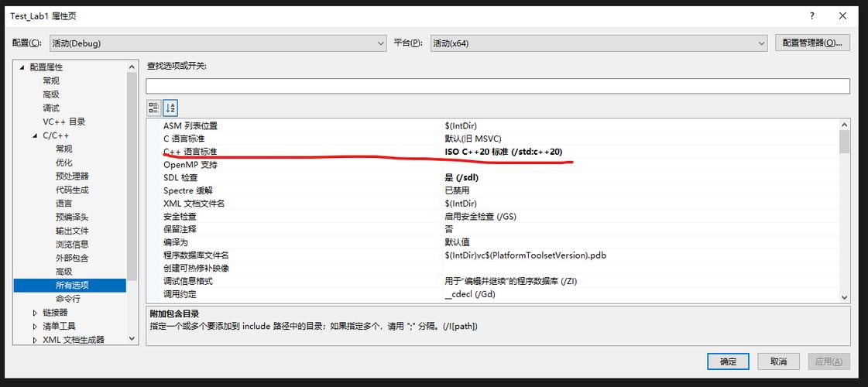Collapse the 配置属性 tree node
Viewport: 868px width, 387px height.
[x=22, y=67]
